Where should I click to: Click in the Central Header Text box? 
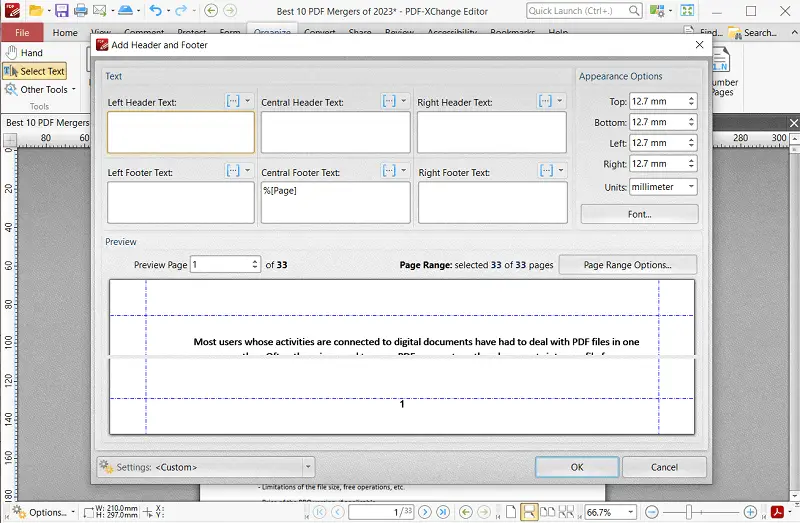tap(336, 132)
